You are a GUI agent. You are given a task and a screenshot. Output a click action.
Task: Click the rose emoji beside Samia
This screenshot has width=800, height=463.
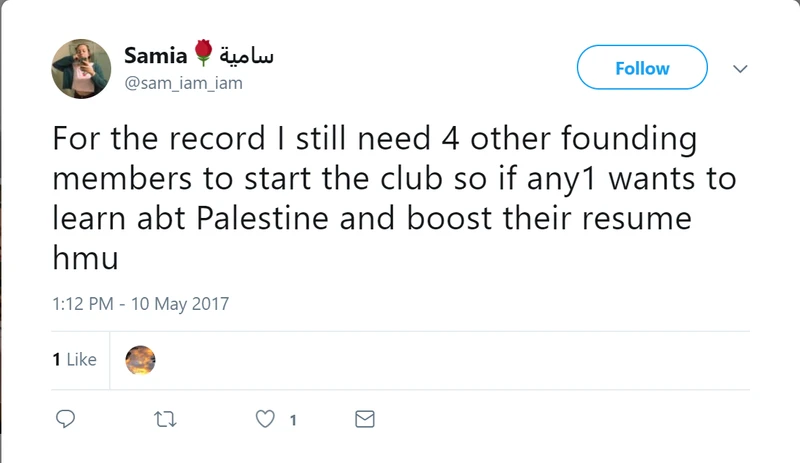pos(203,56)
